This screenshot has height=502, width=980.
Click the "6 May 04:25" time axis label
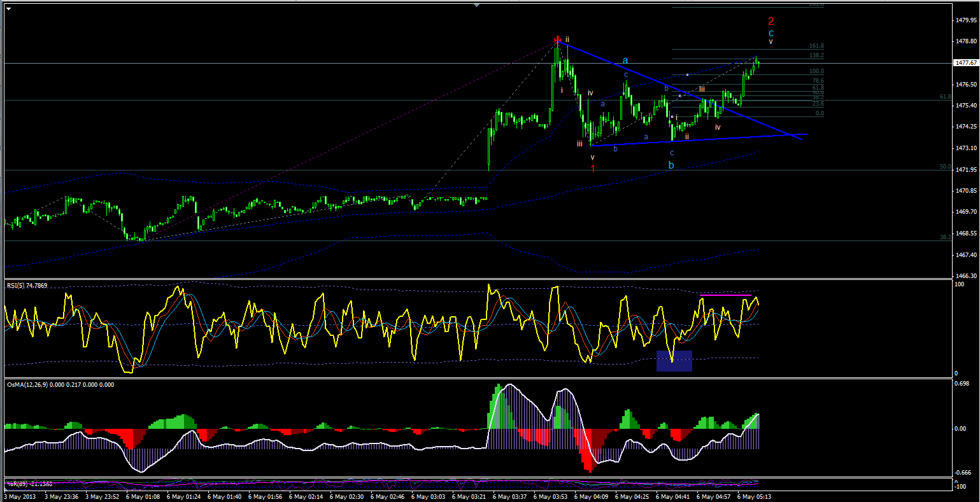pos(634,496)
